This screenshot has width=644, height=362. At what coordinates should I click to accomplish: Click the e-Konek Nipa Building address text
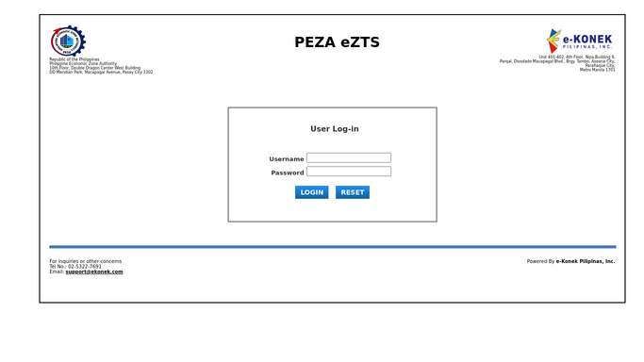pyautogui.click(x=557, y=63)
